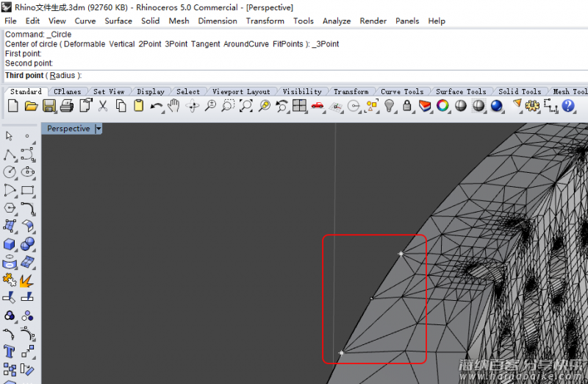Open the Edit menu
Viewport: 588px width, 384px height.
pos(32,21)
